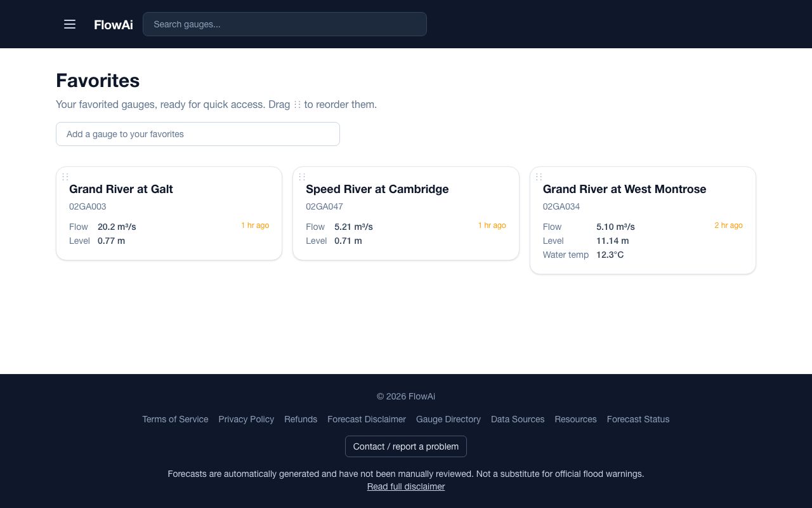Screen dimensions: 812x508
Task: Open Resources footer link
Action: pos(575,419)
